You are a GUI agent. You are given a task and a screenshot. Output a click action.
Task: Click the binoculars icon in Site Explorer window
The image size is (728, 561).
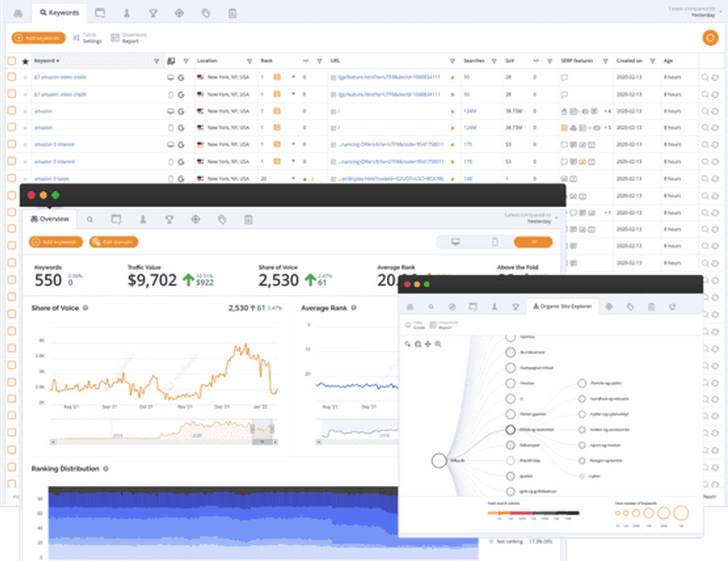coord(410,307)
